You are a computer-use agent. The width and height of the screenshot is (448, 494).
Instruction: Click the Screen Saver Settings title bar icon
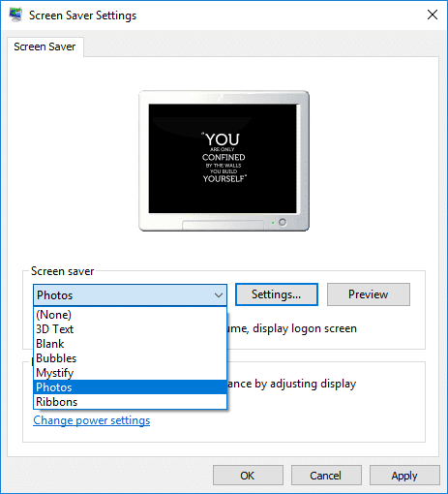15,15
